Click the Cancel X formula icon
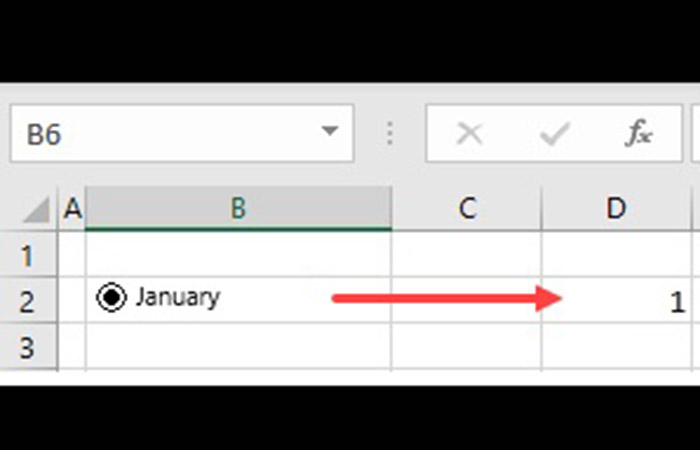Viewport: 700px width, 450px height. [x=470, y=134]
